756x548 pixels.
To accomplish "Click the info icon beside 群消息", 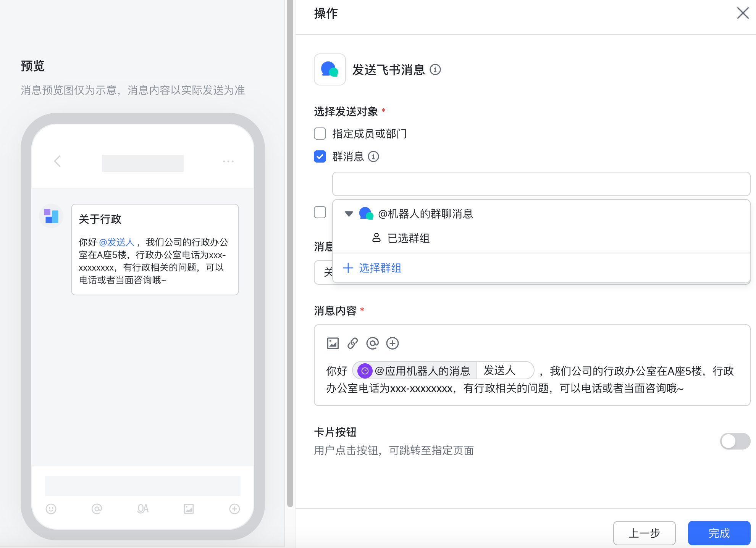I will coord(373,157).
